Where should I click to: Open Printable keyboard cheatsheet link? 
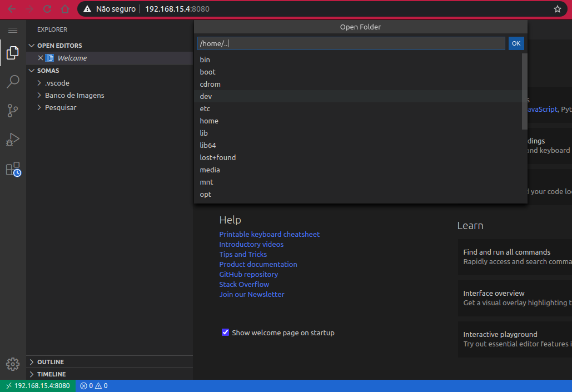point(269,234)
